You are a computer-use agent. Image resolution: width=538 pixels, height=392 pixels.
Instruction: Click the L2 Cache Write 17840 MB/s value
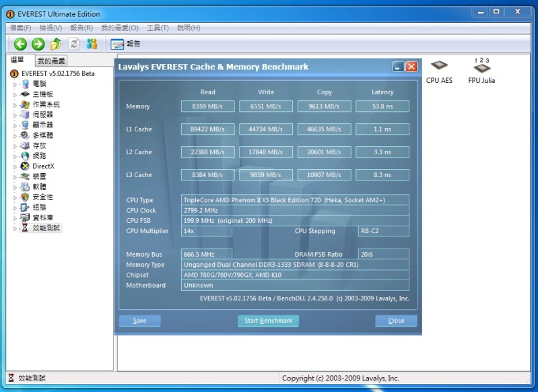tap(266, 152)
